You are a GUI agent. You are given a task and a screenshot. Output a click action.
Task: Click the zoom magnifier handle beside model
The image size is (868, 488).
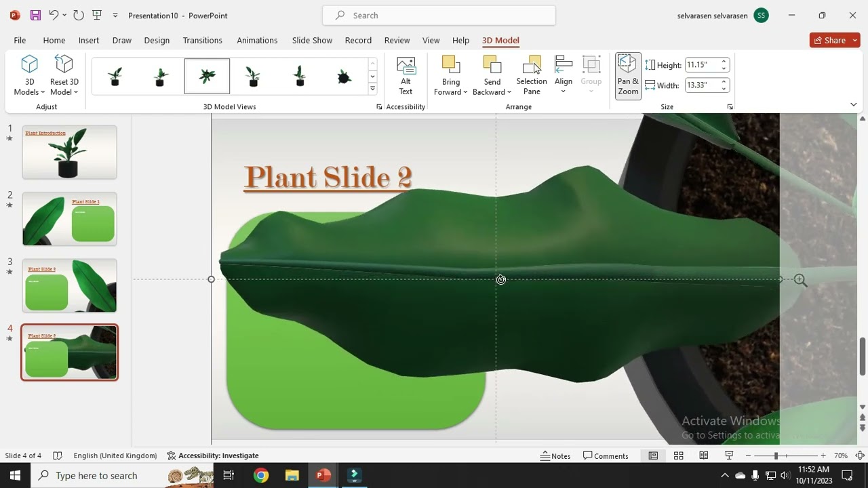tap(800, 280)
